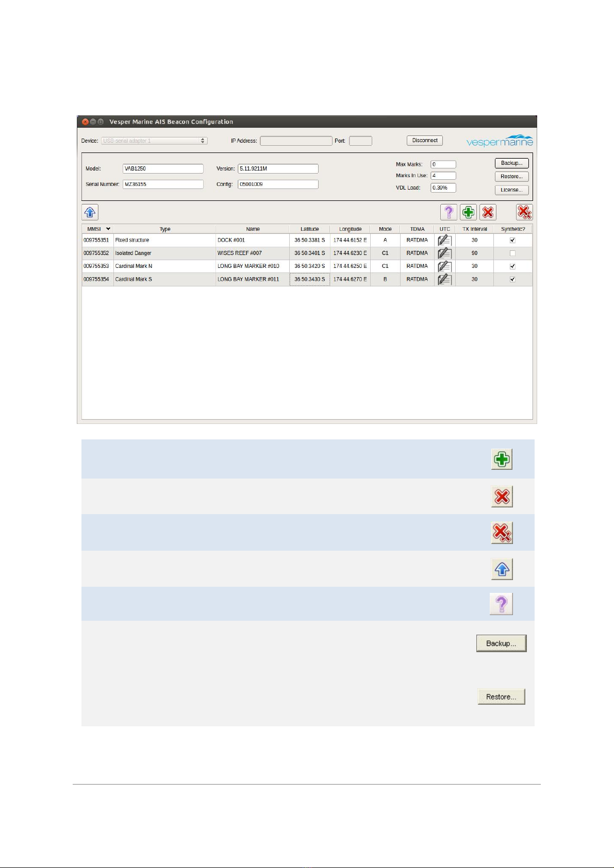This screenshot has width=614, height=868.
Task: Open the UTC schedule icon for WISES REEF #007
Action: [444, 253]
